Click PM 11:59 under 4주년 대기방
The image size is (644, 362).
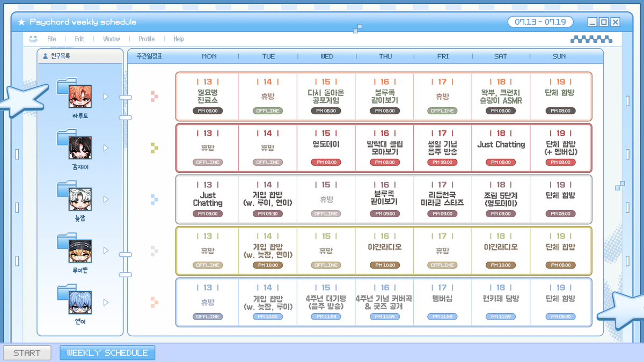coord(326,317)
